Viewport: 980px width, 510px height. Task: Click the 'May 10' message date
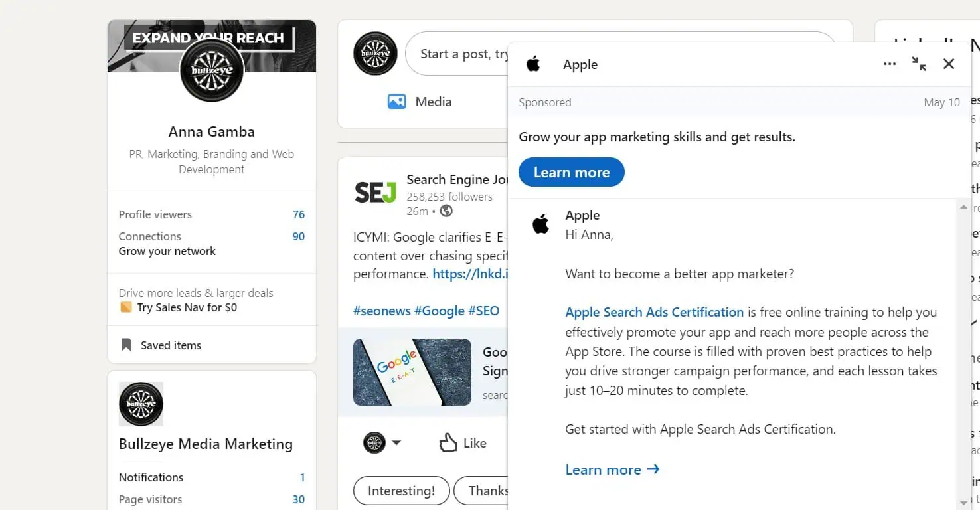click(x=942, y=102)
